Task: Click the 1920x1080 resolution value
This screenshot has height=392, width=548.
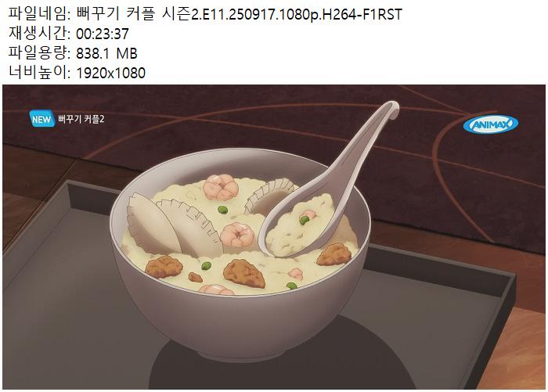Action: pyautogui.click(x=111, y=73)
